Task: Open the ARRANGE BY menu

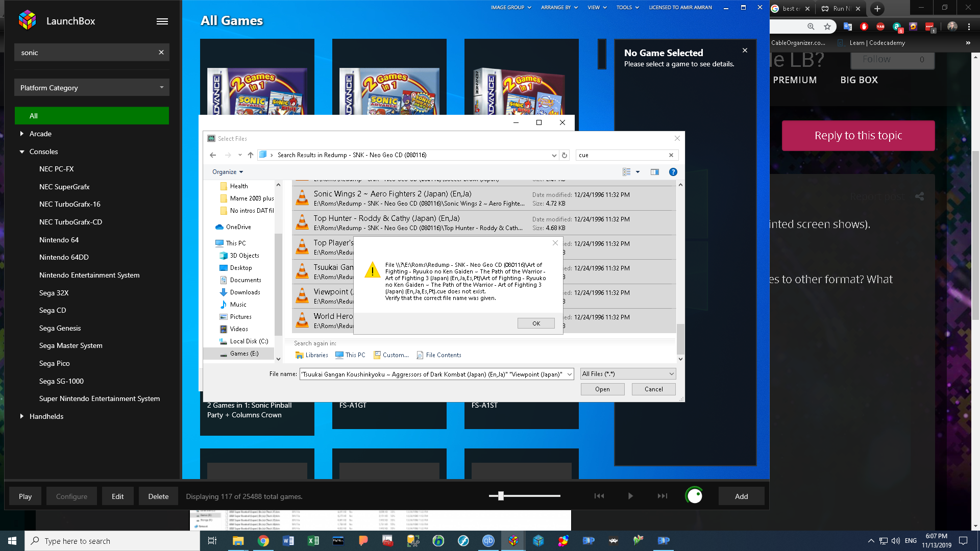Action: [x=559, y=8]
